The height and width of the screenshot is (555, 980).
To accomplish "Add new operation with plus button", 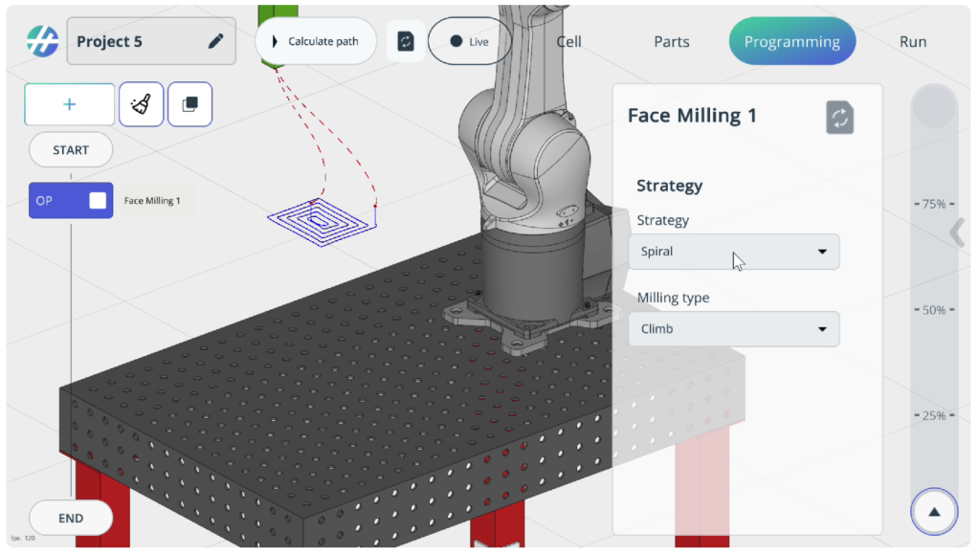I will coord(69,104).
